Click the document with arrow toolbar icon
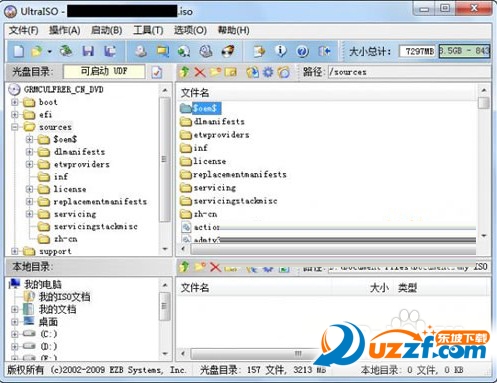The width and height of the screenshot is (497, 383). pos(259,51)
